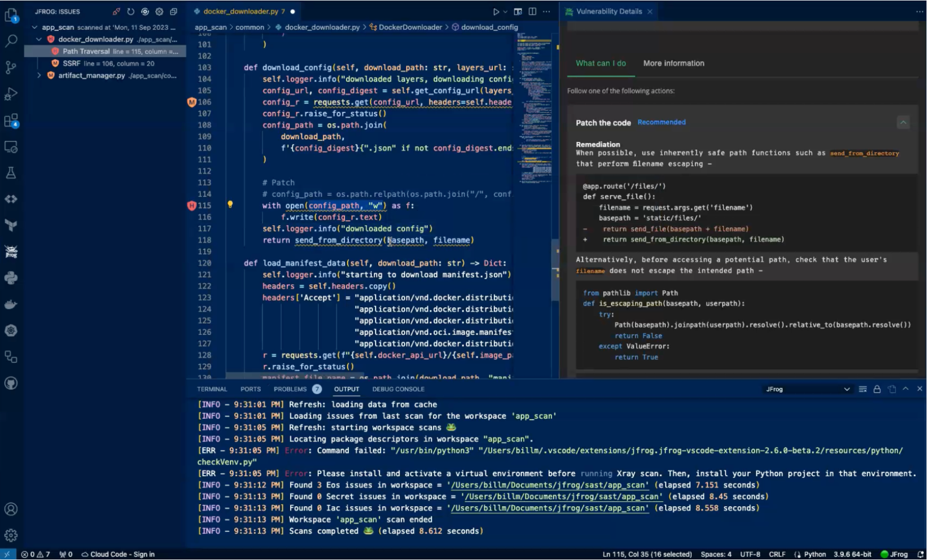The image size is (927, 560).
Task: Open the JFrog output channel dropdown
Action: 808,389
